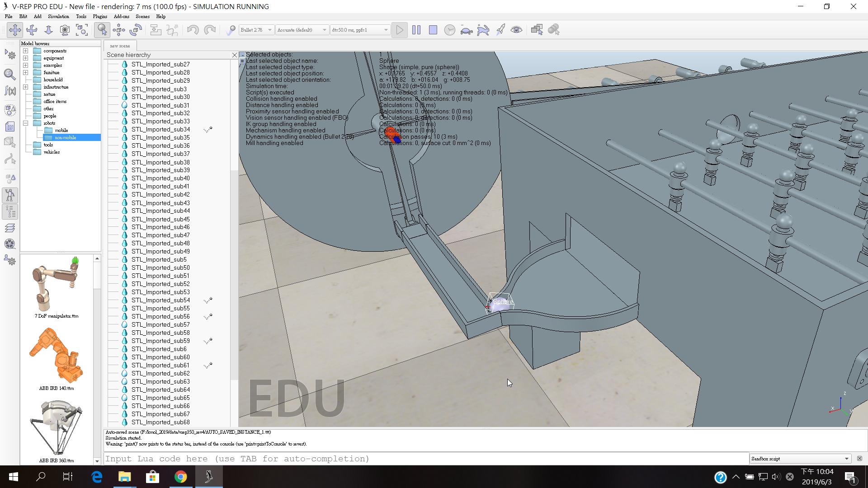Click the dynamics icon beside STL_Imported_sub54
Image resolution: width=868 pixels, height=488 pixels.
click(x=208, y=300)
